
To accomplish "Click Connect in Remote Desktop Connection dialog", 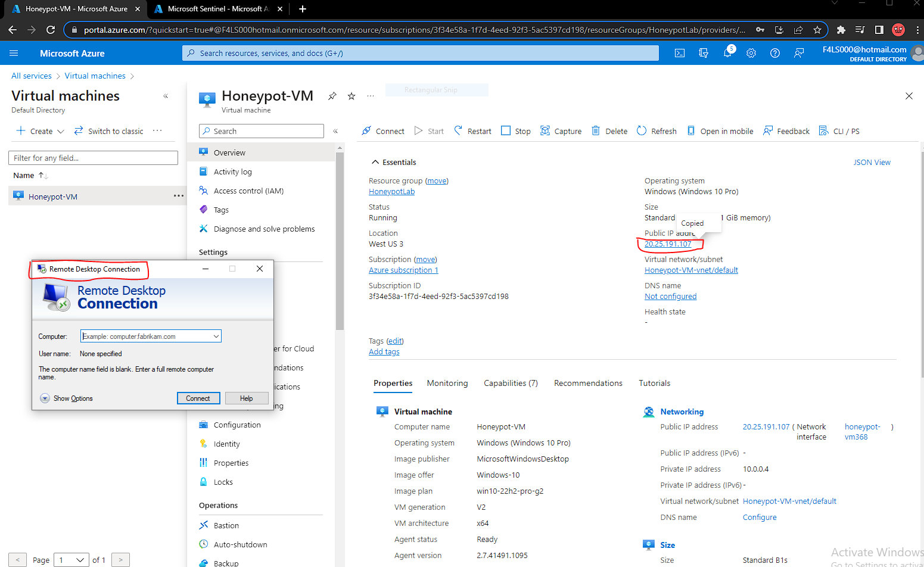I will (198, 398).
